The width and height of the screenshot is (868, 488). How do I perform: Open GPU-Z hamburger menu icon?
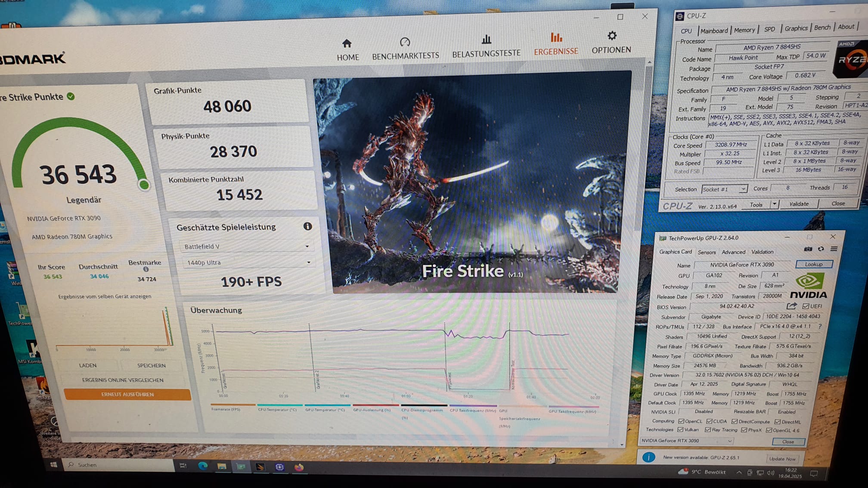[834, 249]
